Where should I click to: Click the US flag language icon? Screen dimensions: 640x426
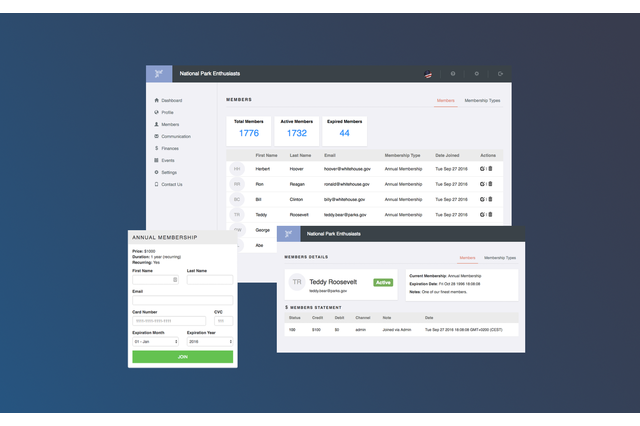[x=429, y=74]
